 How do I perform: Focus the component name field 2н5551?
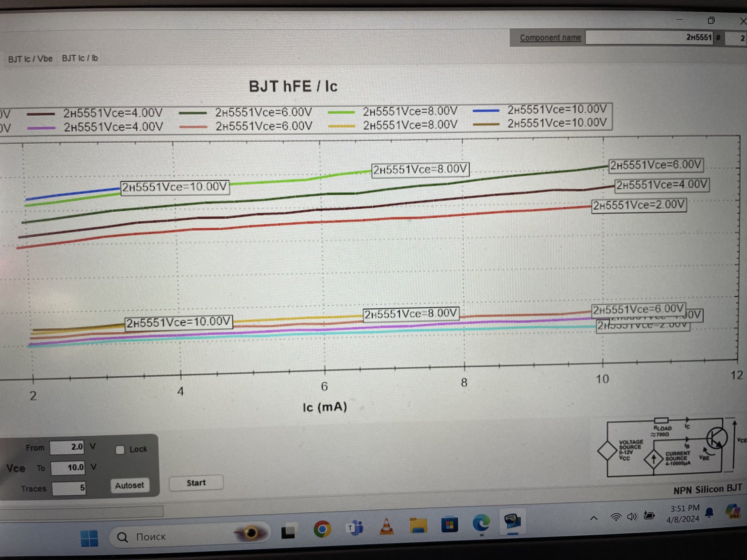(x=649, y=37)
